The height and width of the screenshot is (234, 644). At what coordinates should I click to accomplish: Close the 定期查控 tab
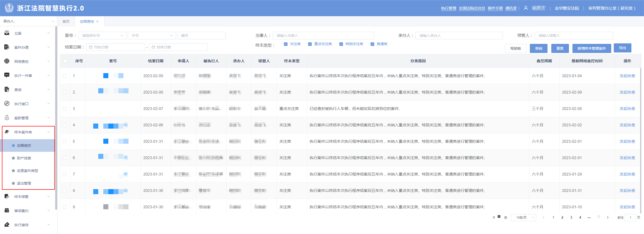[98, 21]
